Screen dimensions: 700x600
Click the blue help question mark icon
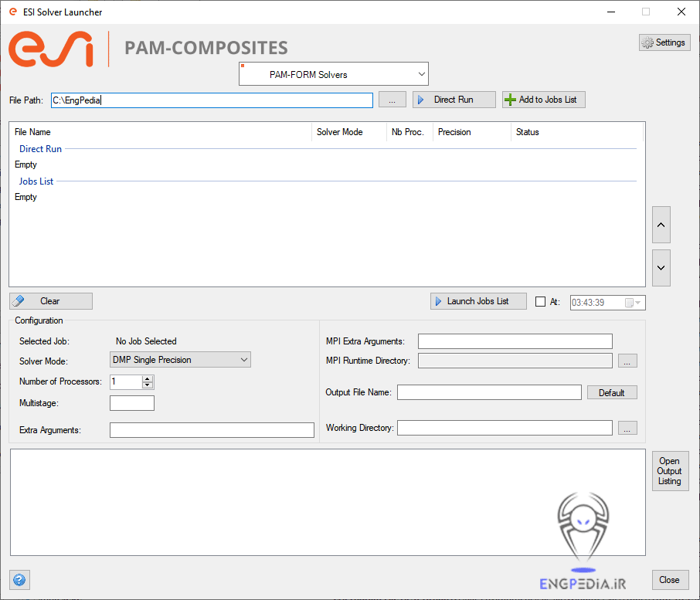click(x=19, y=580)
